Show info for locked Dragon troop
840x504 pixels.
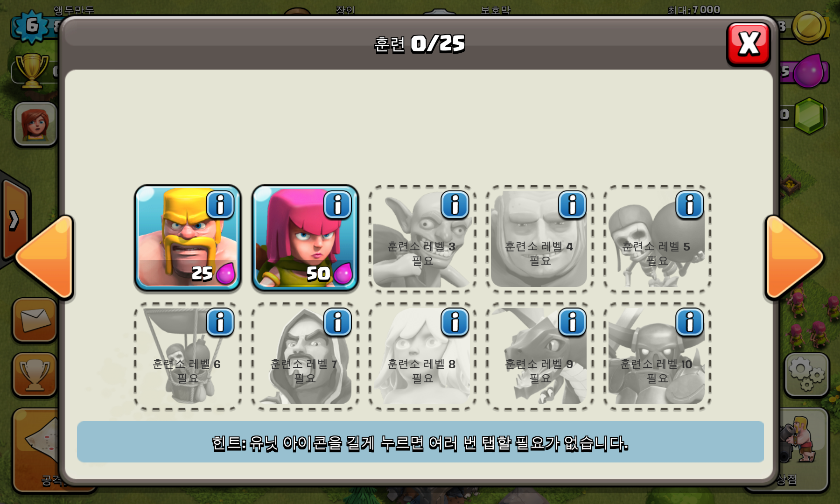coord(573,322)
